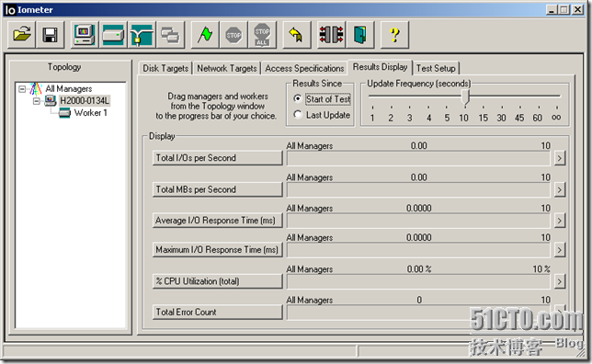
Task: Open a test configuration file
Action: point(21,35)
